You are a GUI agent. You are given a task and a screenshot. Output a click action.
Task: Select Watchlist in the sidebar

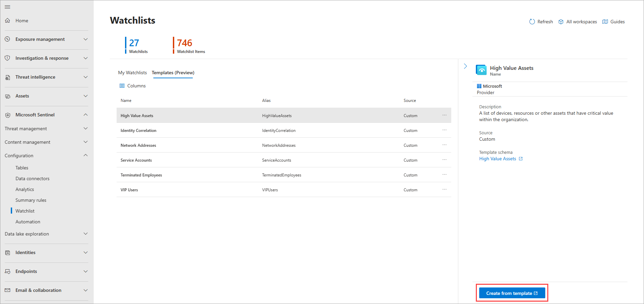25,211
